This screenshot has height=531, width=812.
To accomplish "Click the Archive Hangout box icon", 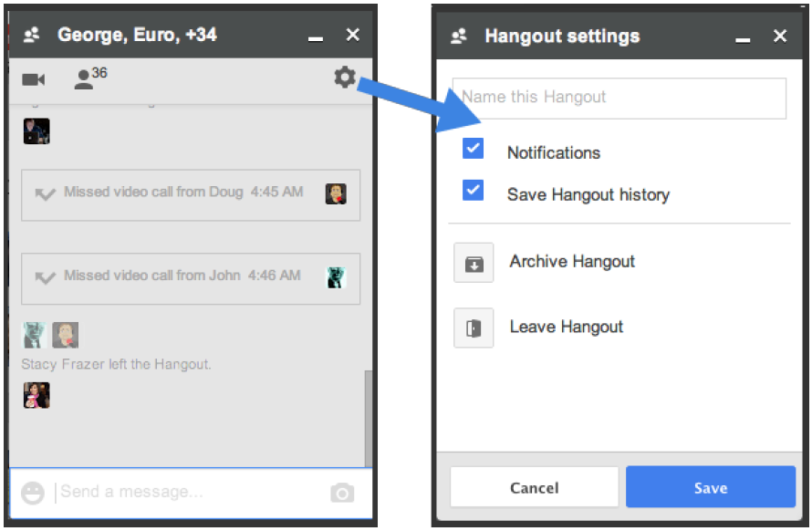I will tap(474, 263).
